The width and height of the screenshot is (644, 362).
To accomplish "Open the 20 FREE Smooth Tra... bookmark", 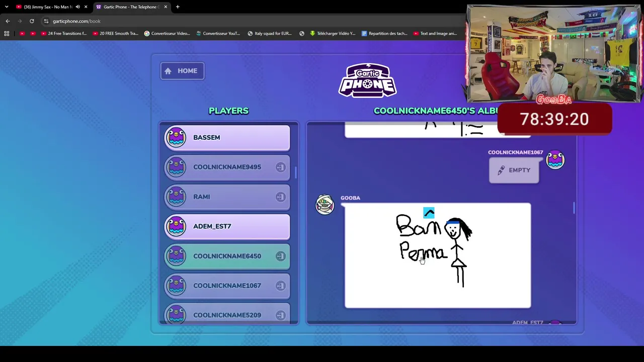I will click(116, 34).
